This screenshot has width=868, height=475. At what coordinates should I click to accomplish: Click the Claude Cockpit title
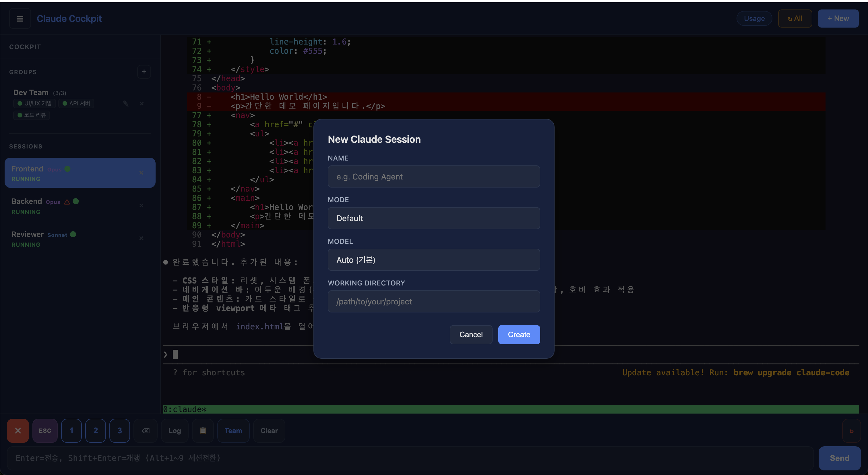point(69,19)
